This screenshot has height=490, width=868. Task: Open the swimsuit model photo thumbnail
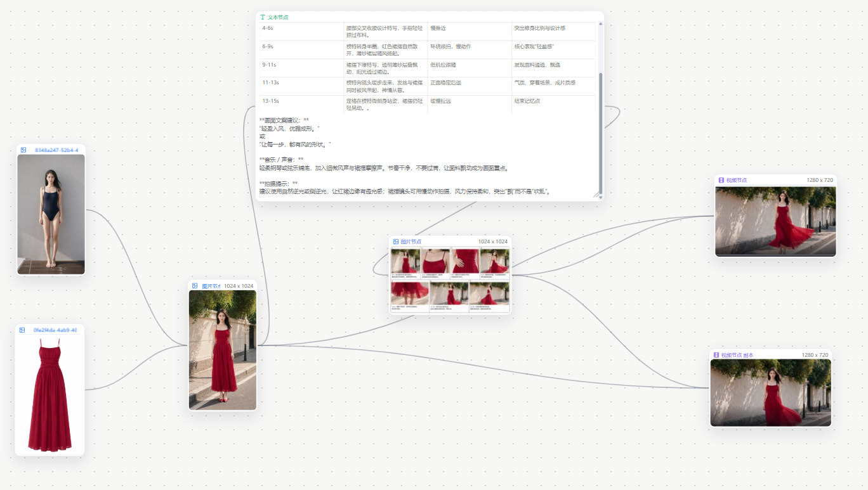click(51, 214)
